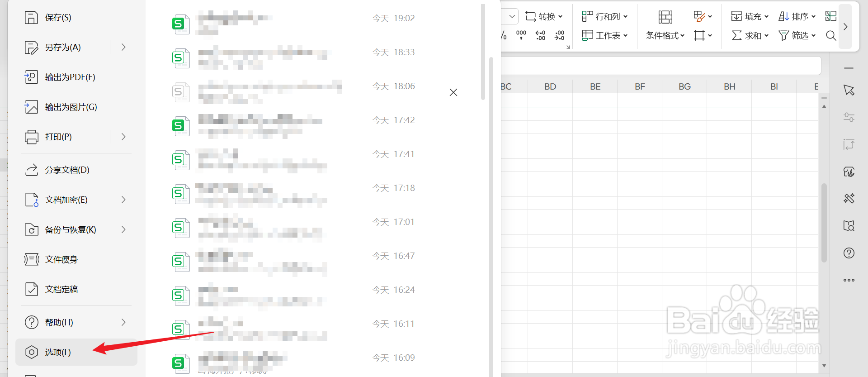This screenshot has width=868, height=377.
Task: Click the thousands separator format icon
Action: [521, 35]
